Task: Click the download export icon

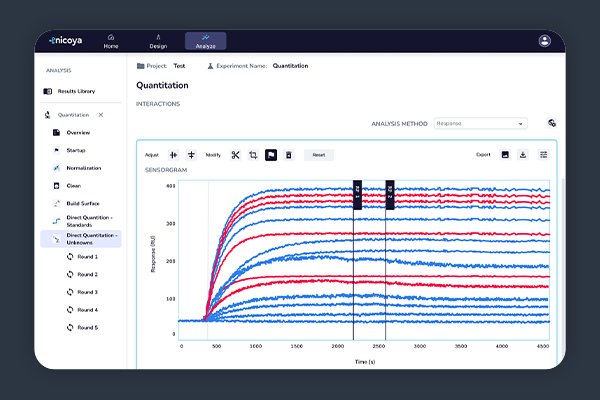Action: pos(524,155)
